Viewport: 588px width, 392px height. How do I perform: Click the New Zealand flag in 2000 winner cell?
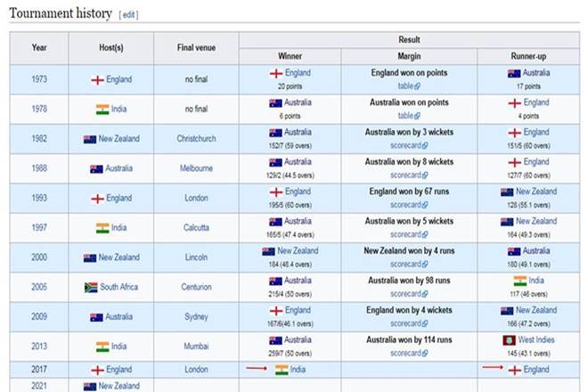coord(268,251)
